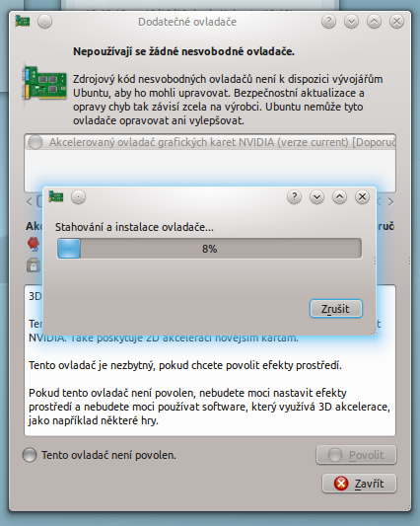
Task: Click the Povolit button
Action: coord(356,455)
